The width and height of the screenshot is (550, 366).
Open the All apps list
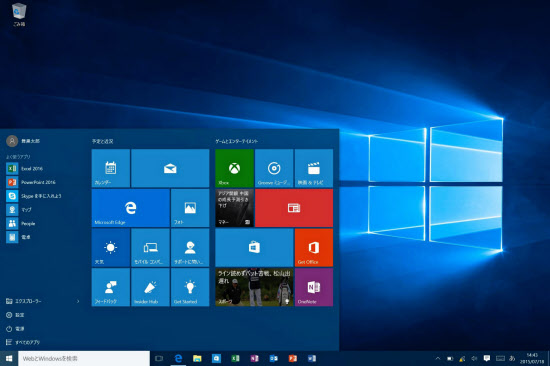coord(23,342)
